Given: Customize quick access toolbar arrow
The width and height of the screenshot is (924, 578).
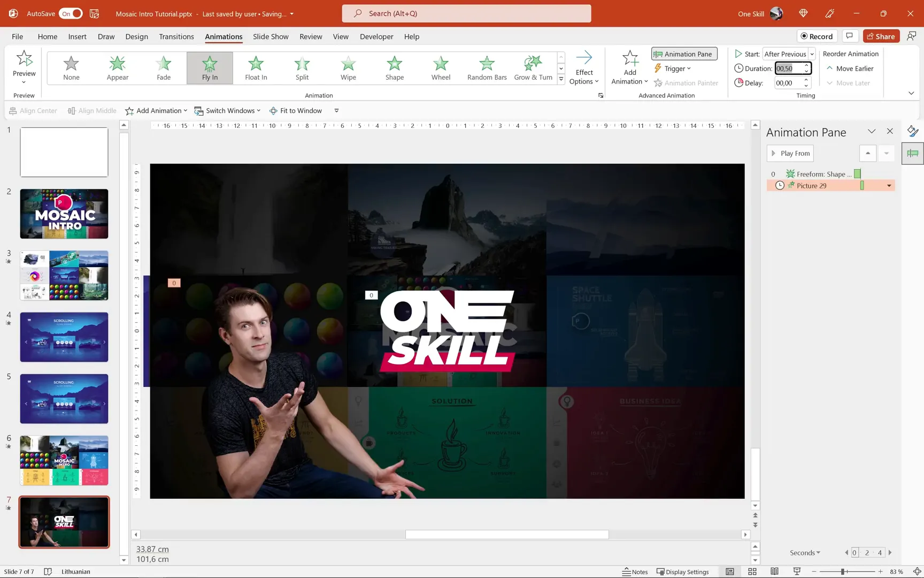Looking at the screenshot, I should pos(336,111).
